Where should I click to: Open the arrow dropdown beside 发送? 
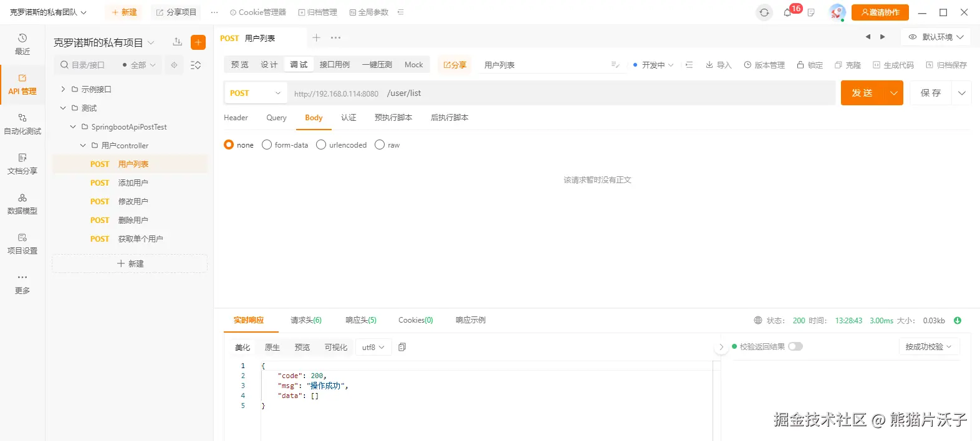coord(894,93)
